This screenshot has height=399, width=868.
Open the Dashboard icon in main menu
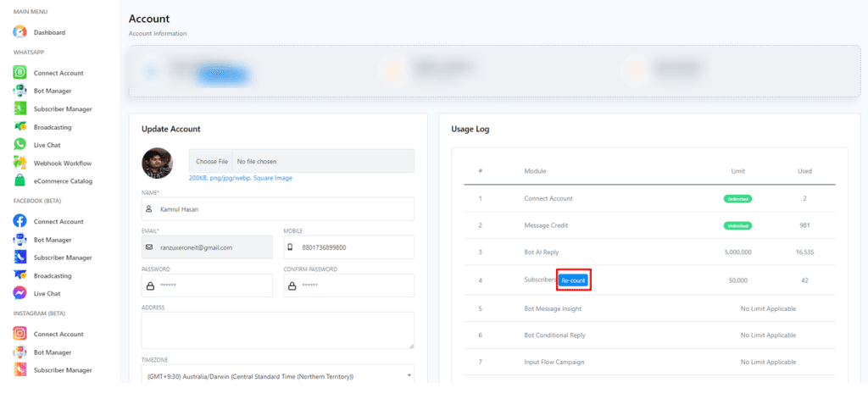[19, 32]
